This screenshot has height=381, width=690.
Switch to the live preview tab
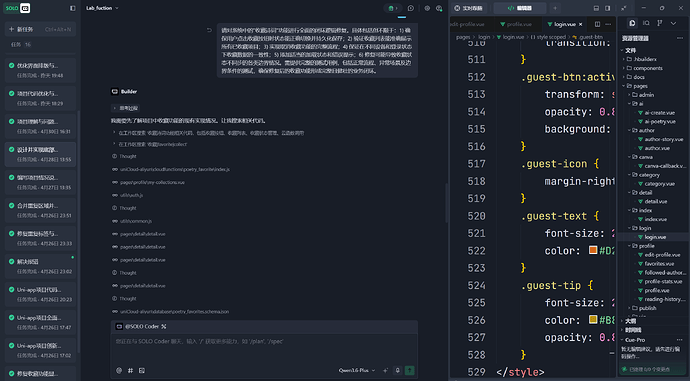(x=469, y=8)
